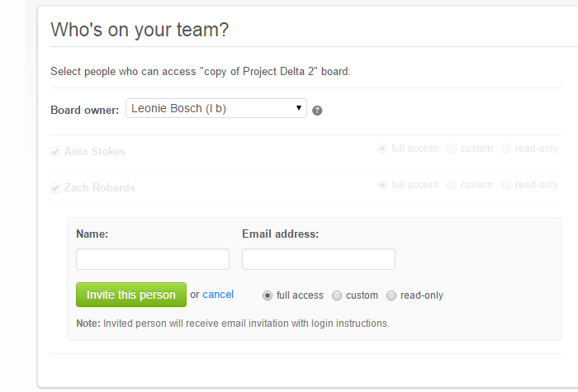This screenshot has width=578, height=392.
Task: Click the help question mark icon
Action: coord(317,111)
